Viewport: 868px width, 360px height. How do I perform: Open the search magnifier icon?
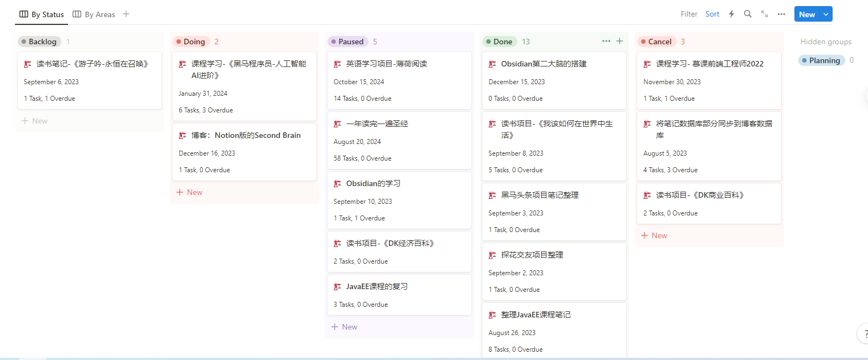[x=747, y=14]
